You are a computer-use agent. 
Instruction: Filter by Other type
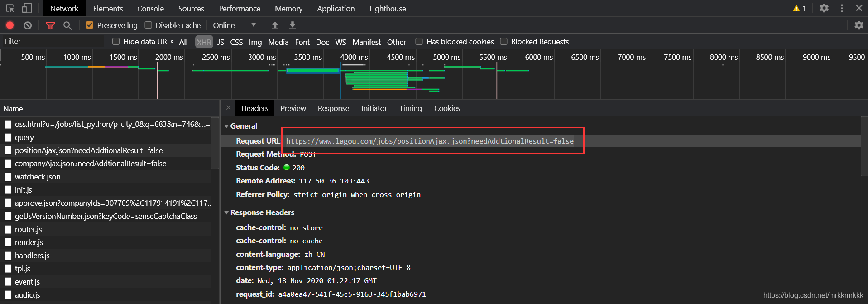coord(396,42)
